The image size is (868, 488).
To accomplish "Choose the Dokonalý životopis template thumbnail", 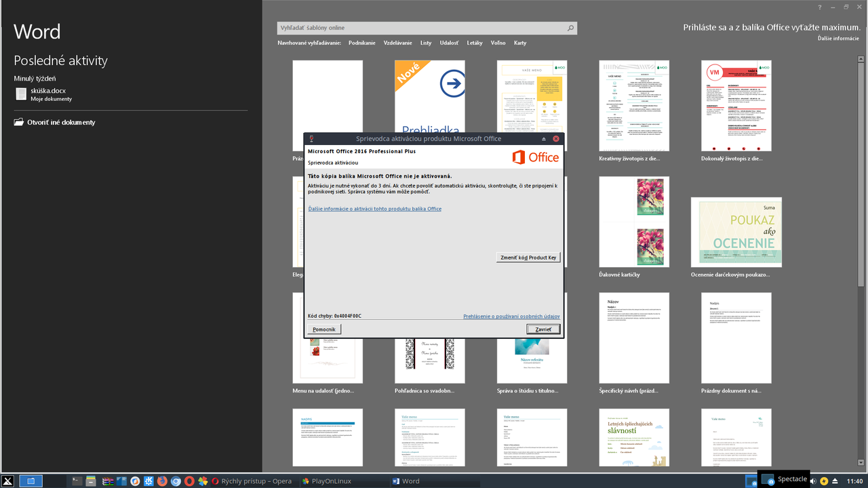I will coord(736,106).
